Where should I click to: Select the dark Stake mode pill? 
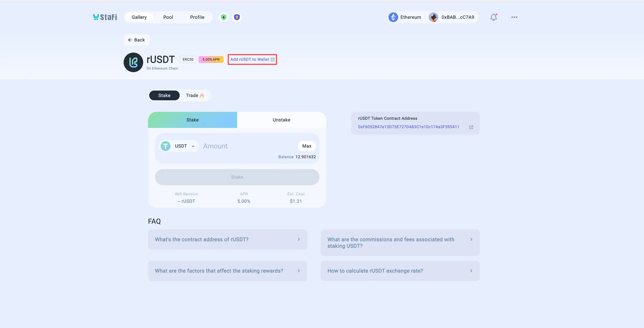point(164,96)
